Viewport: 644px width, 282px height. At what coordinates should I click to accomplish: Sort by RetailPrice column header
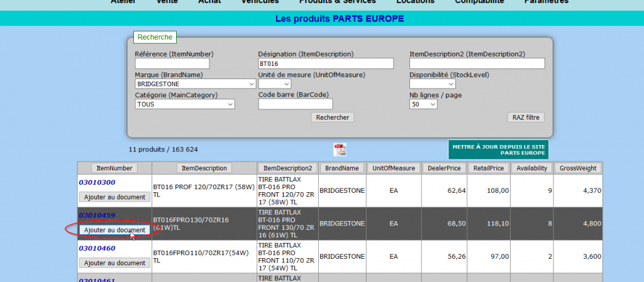click(489, 168)
